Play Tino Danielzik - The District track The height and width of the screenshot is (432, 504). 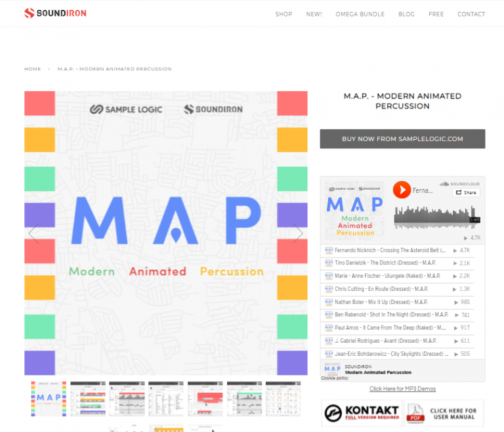[385, 263]
